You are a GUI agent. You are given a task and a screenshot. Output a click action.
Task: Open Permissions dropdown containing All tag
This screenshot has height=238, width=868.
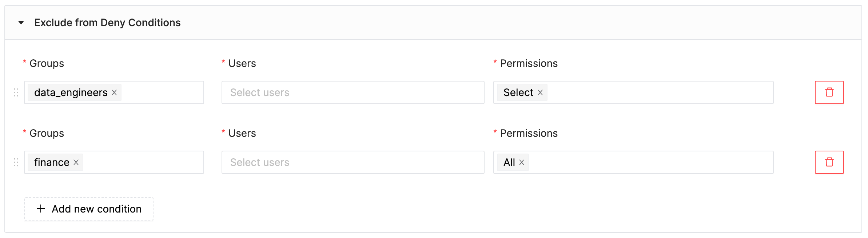coord(633,162)
